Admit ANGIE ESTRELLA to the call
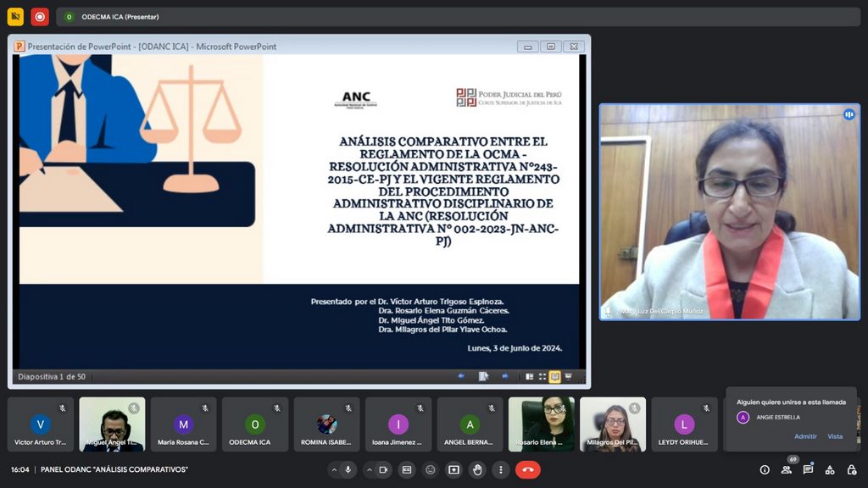Image resolution: width=868 pixels, height=488 pixels. click(805, 436)
